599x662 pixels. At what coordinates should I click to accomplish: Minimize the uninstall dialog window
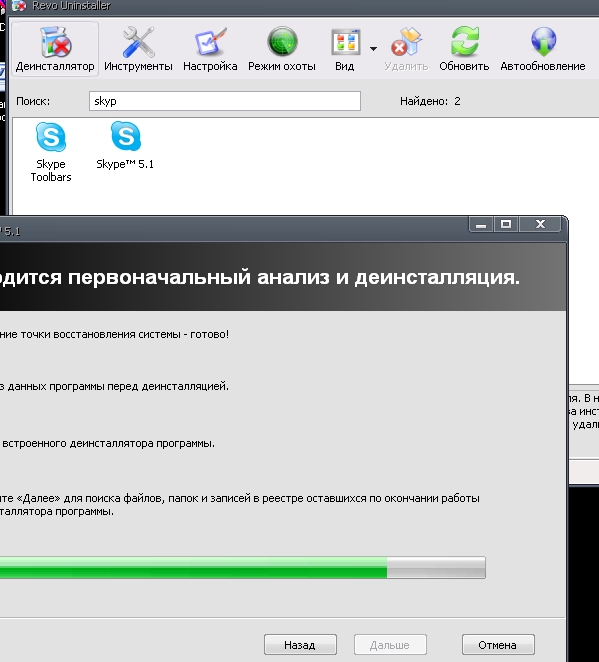pyautogui.click(x=481, y=224)
